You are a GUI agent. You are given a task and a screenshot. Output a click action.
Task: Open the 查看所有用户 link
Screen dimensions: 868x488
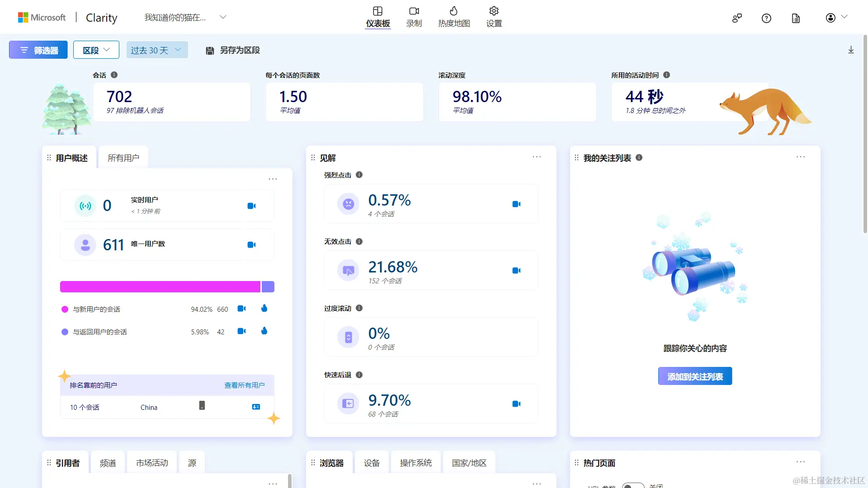tap(245, 385)
